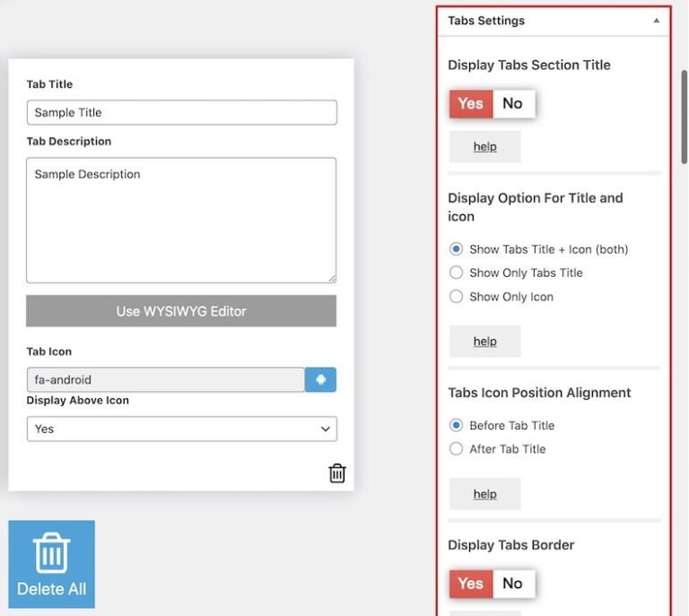Screen dimensions: 689x616
Task: Set Display Tabs Section Title to Yes
Action: pyautogui.click(x=470, y=103)
